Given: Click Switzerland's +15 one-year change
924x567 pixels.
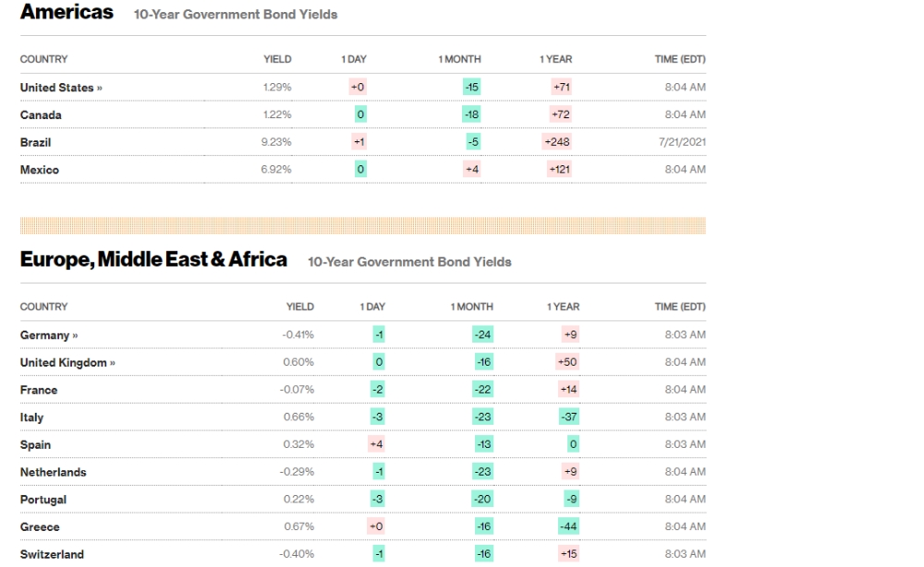Looking at the screenshot, I should pos(568,553).
